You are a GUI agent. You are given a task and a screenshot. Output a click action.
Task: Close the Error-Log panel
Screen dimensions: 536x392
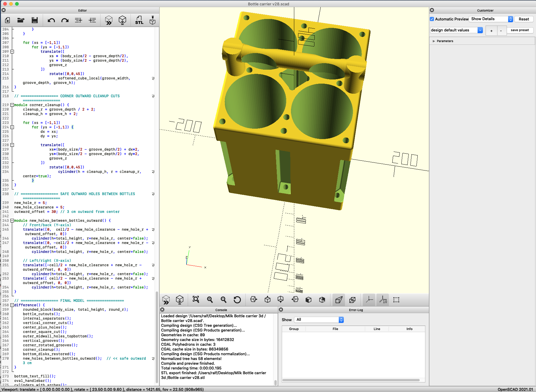click(281, 310)
